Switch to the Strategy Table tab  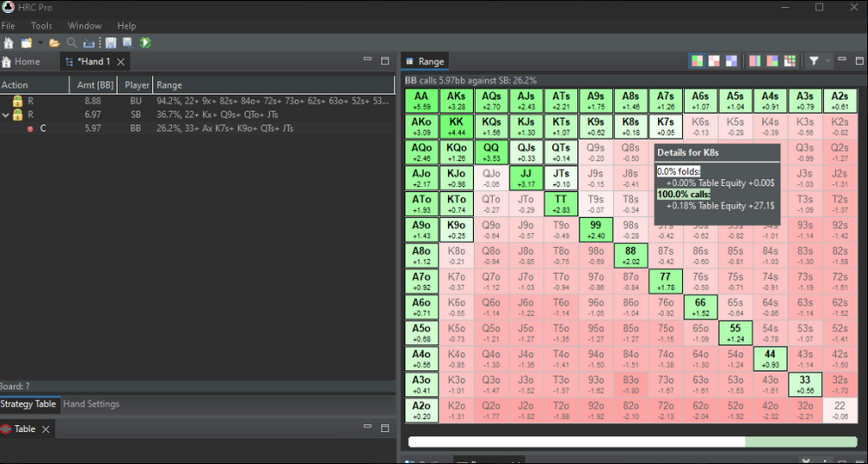tap(29, 403)
